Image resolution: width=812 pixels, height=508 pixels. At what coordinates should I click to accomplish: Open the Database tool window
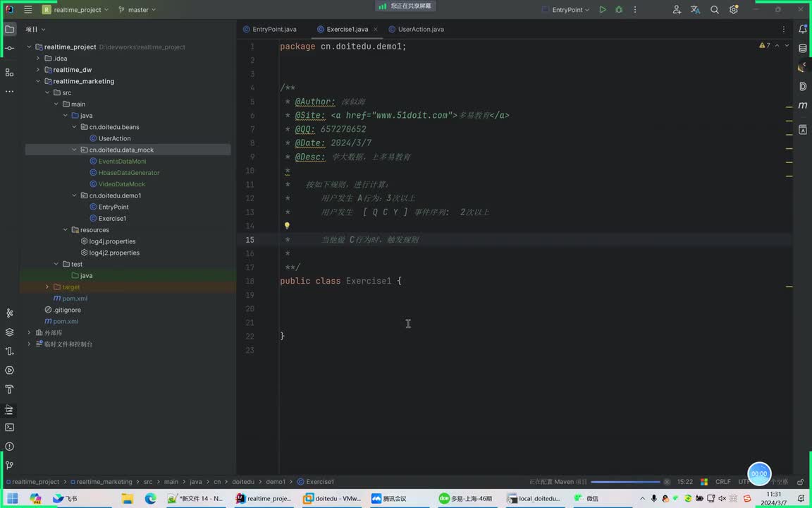pos(803,48)
